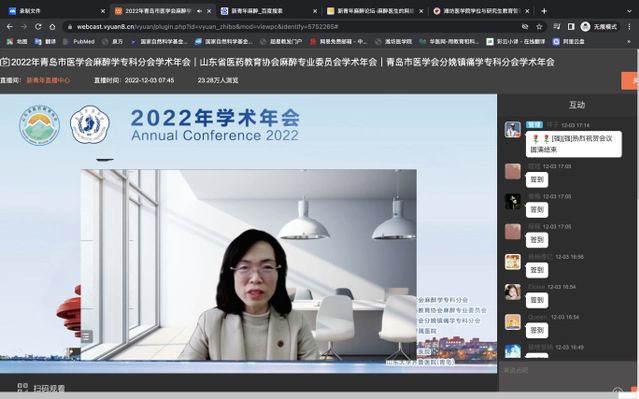The image size is (639, 399).
Task: Open the PubMed bookmark
Action: pos(79,42)
